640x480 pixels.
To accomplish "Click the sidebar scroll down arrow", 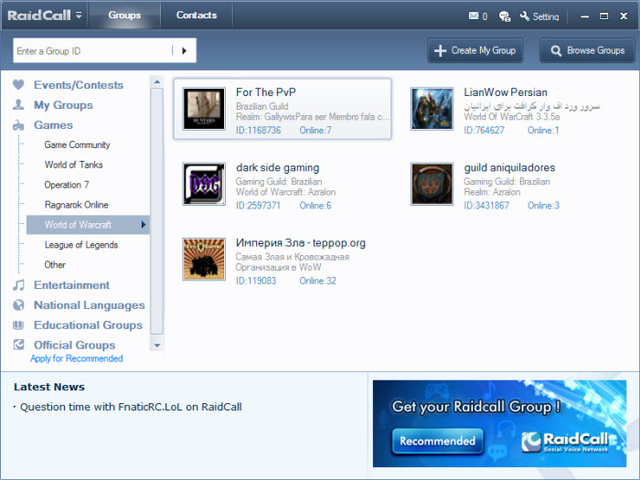I will click(x=157, y=345).
